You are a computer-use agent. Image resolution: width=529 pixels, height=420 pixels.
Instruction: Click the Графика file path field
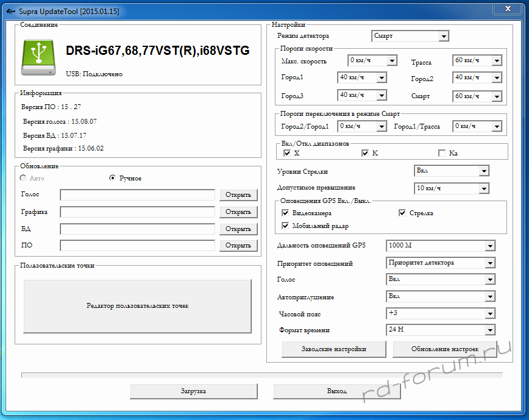[x=137, y=212]
